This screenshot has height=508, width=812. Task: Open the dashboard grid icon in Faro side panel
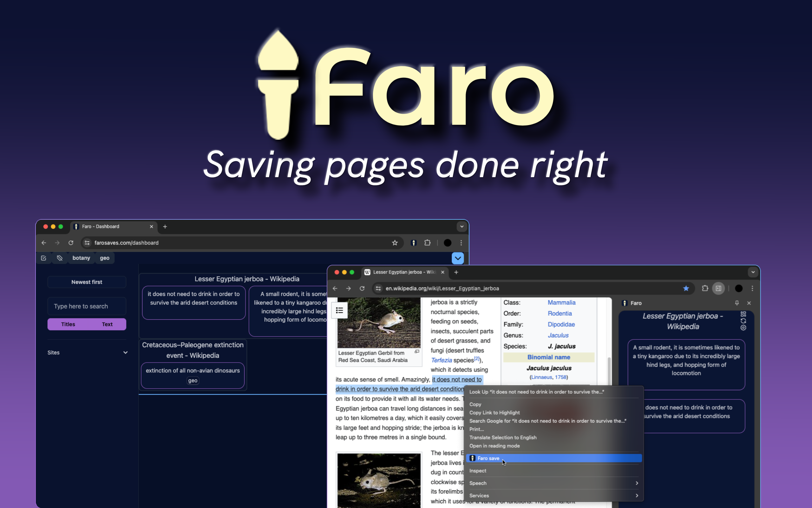(743, 314)
